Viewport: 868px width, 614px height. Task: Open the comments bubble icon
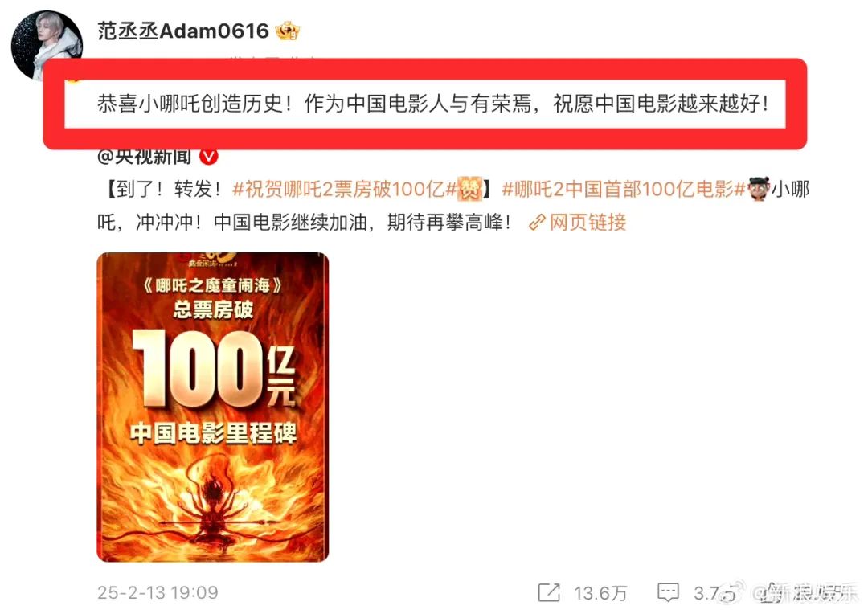(x=668, y=593)
